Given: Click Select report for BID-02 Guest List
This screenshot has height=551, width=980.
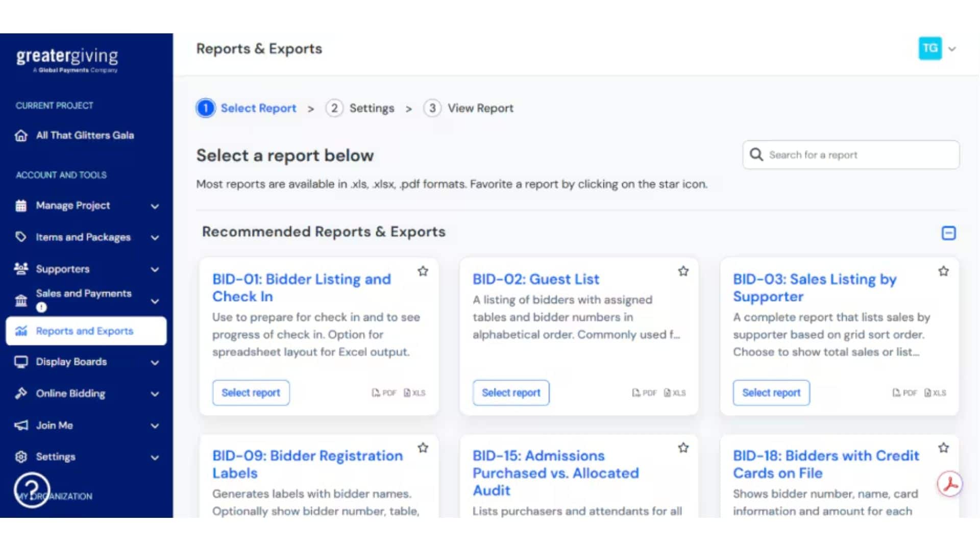Looking at the screenshot, I should pos(511,393).
